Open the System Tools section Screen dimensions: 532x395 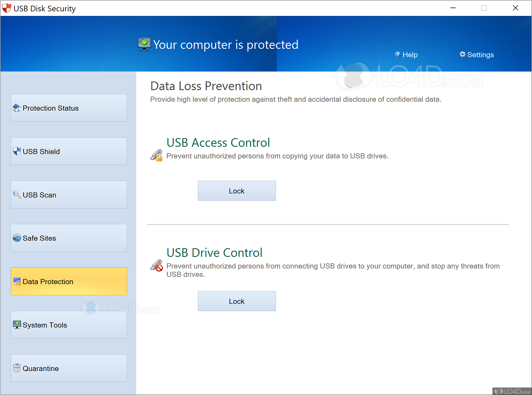[x=69, y=325]
